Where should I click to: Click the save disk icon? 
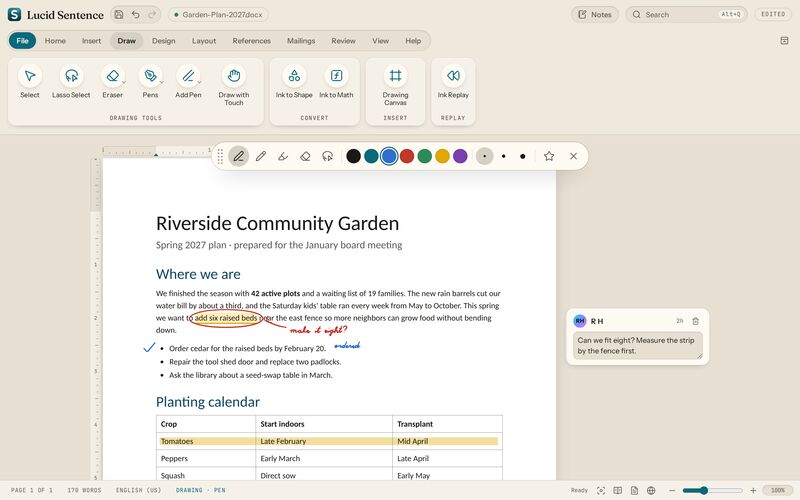point(119,15)
